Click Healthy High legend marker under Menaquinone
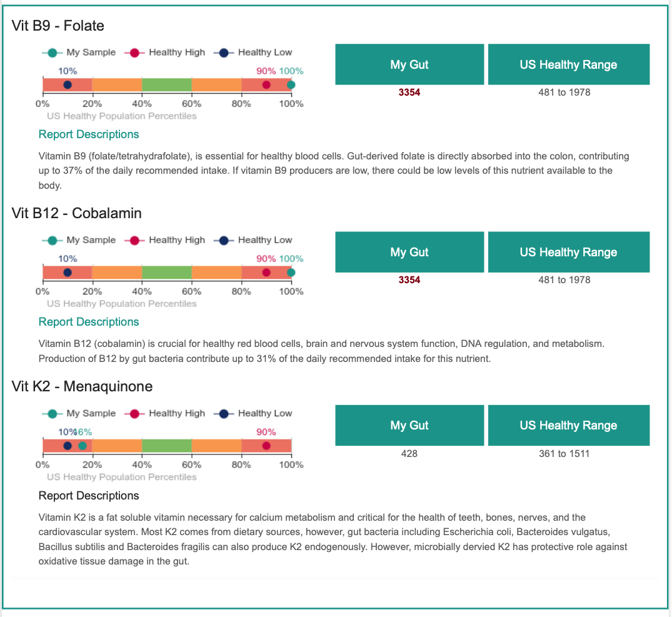The image size is (672, 617). click(x=134, y=414)
